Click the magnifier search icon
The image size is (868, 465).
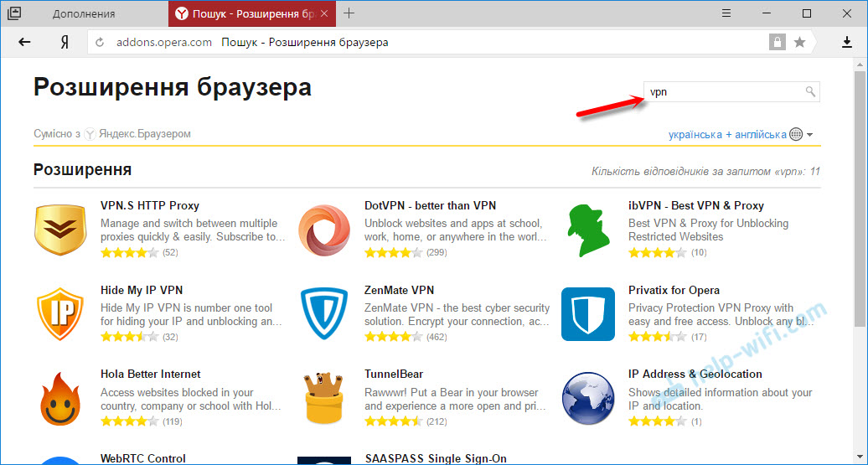point(810,91)
